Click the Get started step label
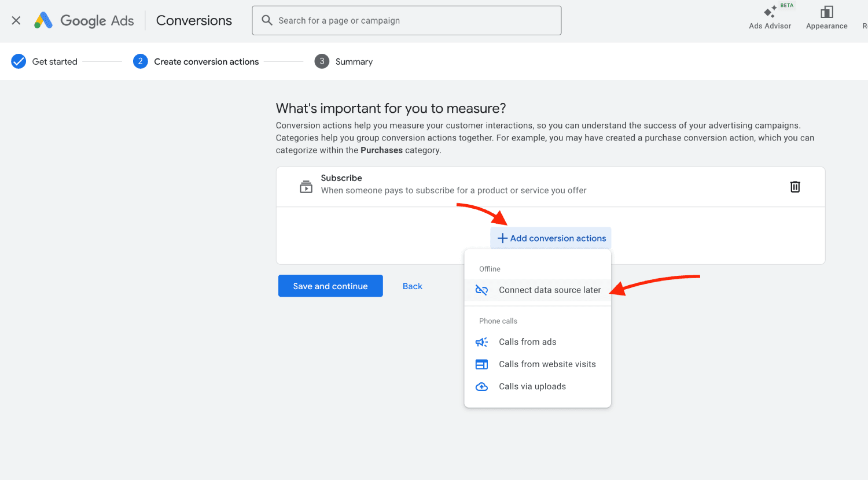The image size is (868, 480). [x=55, y=61]
